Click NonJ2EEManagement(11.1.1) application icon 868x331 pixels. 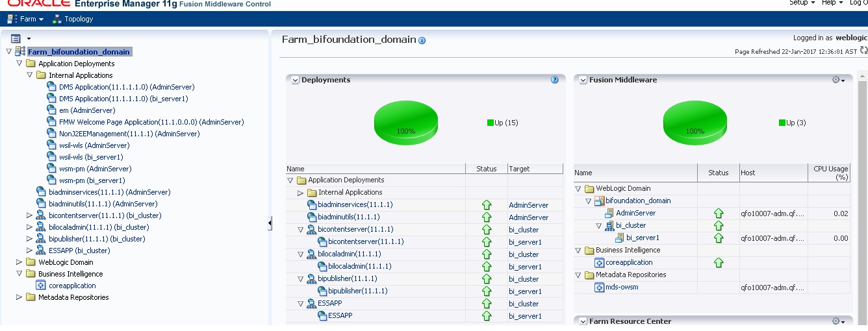pos(52,134)
